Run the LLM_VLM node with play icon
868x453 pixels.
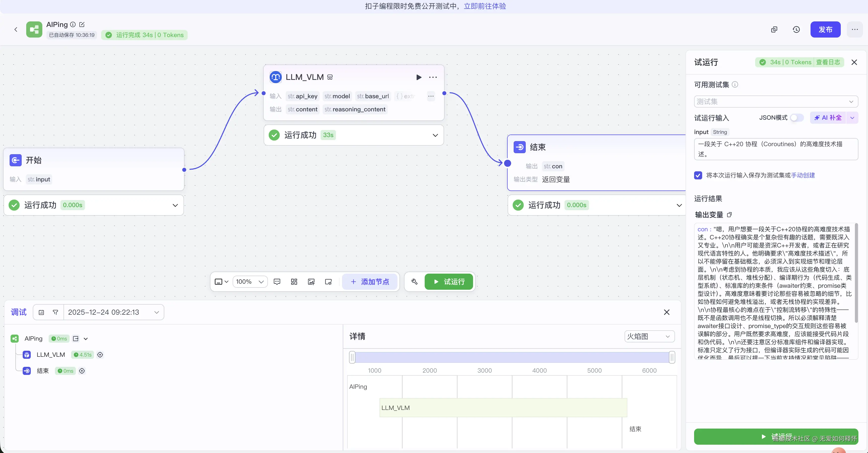point(418,77)
